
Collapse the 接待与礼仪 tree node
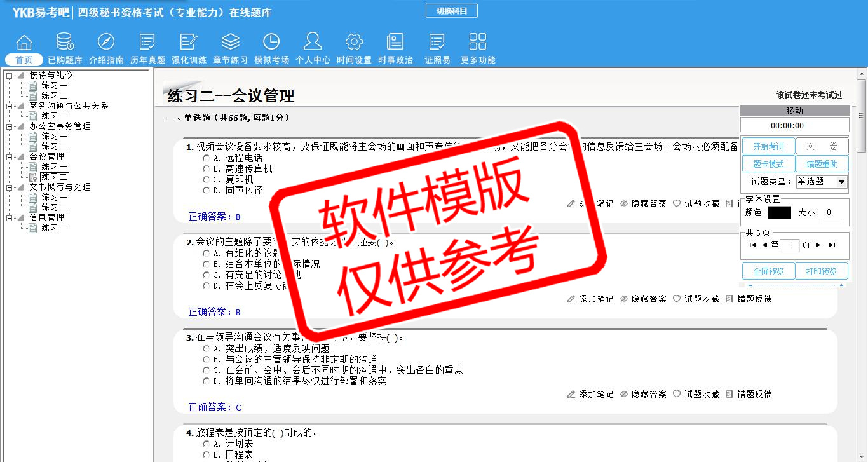pos(9,76)
